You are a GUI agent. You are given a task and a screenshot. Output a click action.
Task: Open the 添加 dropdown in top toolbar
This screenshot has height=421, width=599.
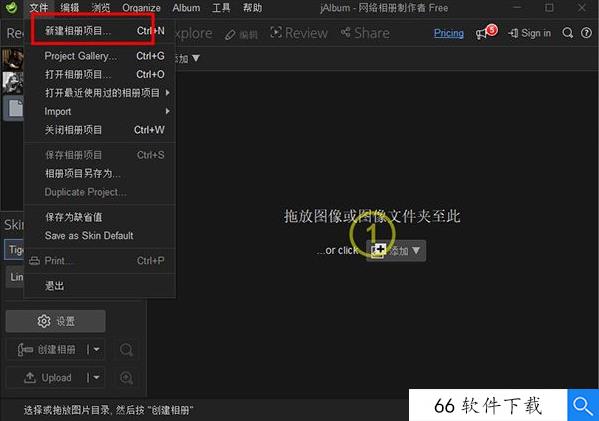[x=187, y=58]
